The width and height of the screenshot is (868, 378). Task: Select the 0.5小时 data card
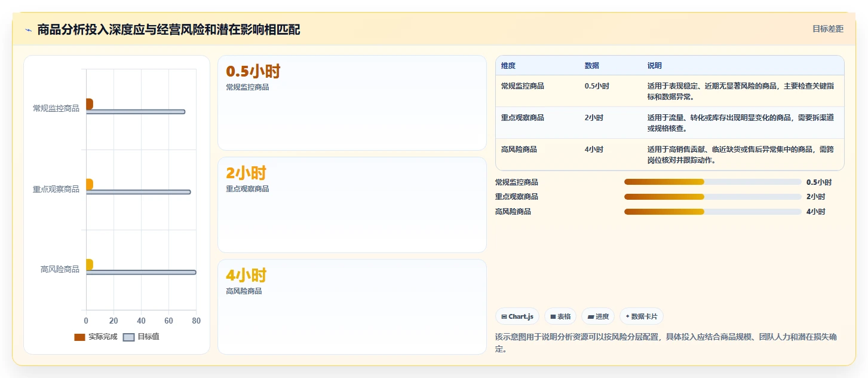[x=352, y=102]
